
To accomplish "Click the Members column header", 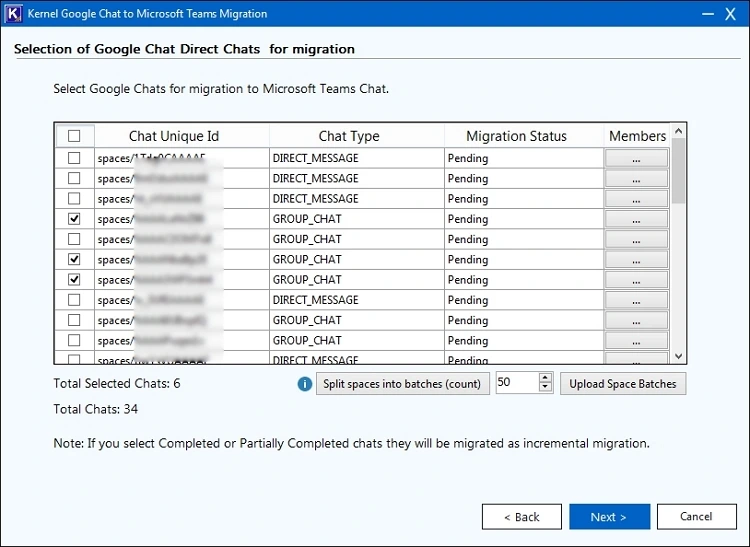I will point(637,136).
